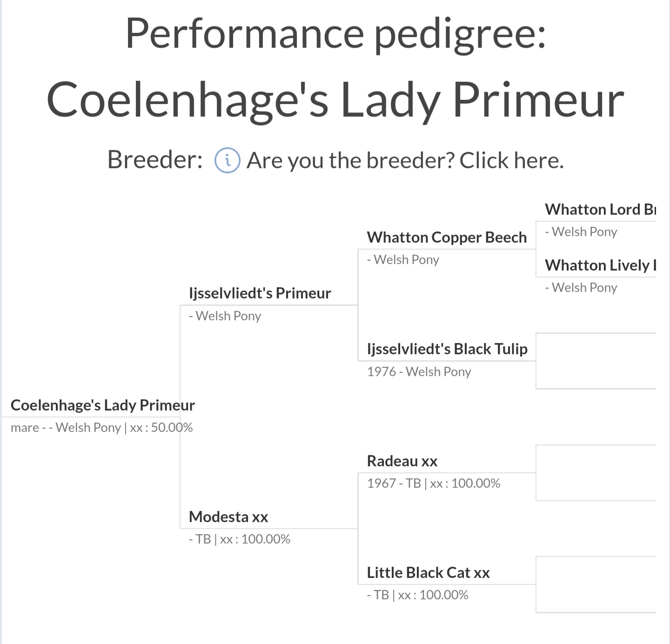Viewport: 670px width, 644px height.
Task: Click the empty ancestor box beside Radeau xx
Action: [x=596, y=472]
